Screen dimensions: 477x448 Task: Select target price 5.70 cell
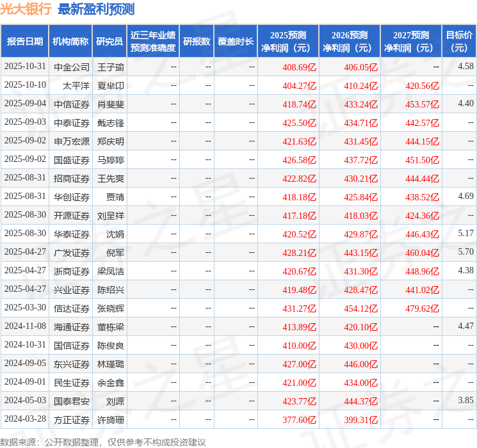pyautogui.click(x=465, y=253)
